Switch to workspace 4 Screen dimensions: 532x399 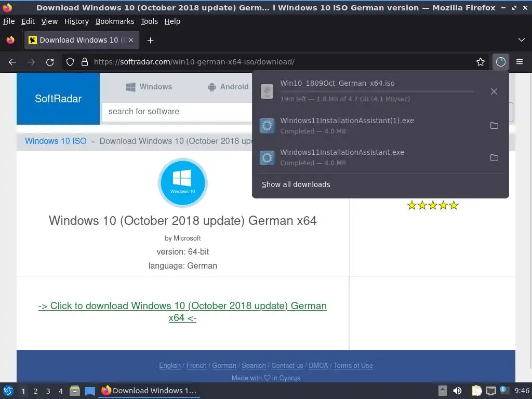(61, 391)
